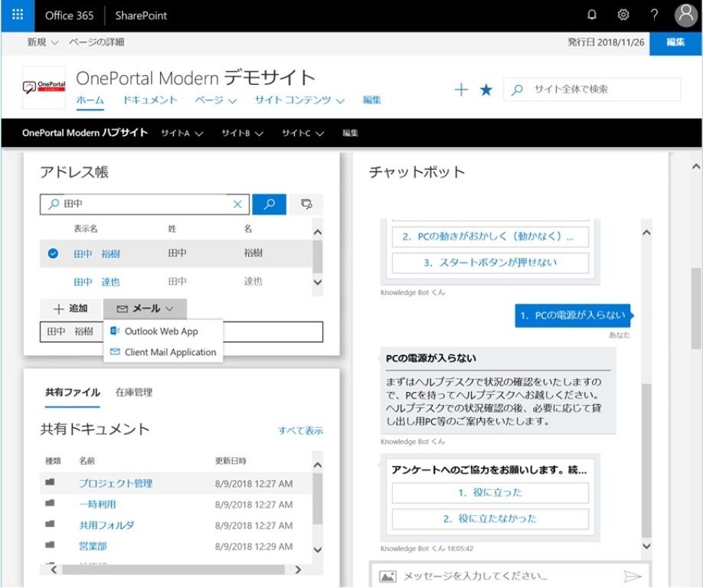Image resolution: width=703 pixels, height=588 pixels.
Task: Click ページの詳細 in the command bar
Action: [96, 42]
